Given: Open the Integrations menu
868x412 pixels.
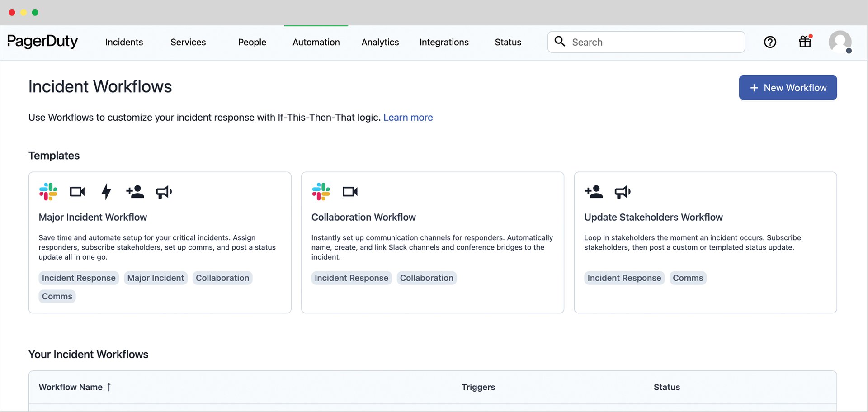Looking at the screenshot, I should [444, 42].
